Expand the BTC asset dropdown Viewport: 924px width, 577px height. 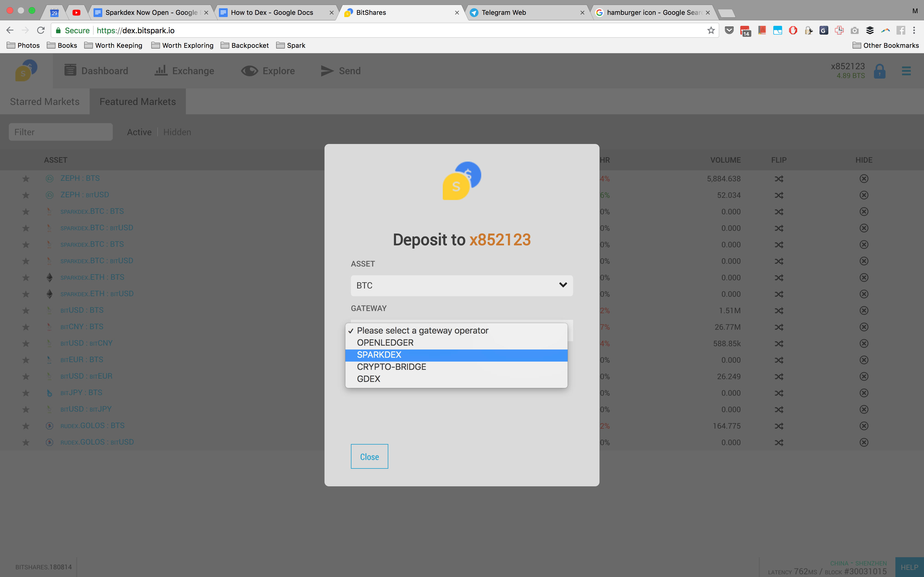[461, 285]
